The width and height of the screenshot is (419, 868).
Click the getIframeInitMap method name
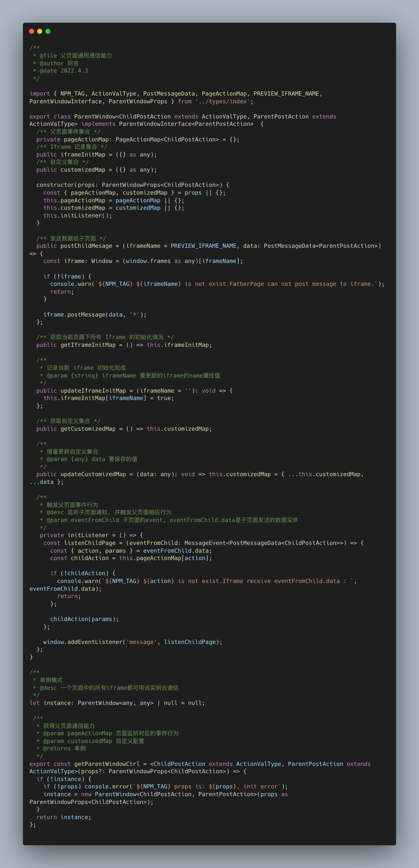(88, 345)
